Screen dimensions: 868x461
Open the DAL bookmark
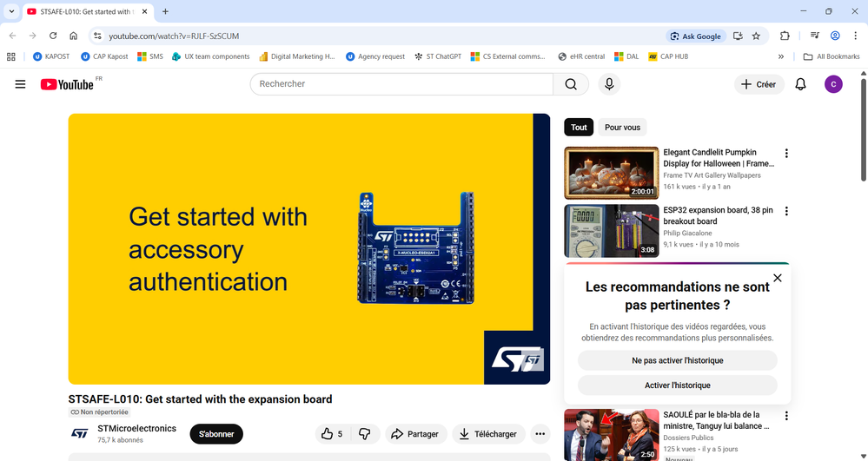(x=626, y=56)
